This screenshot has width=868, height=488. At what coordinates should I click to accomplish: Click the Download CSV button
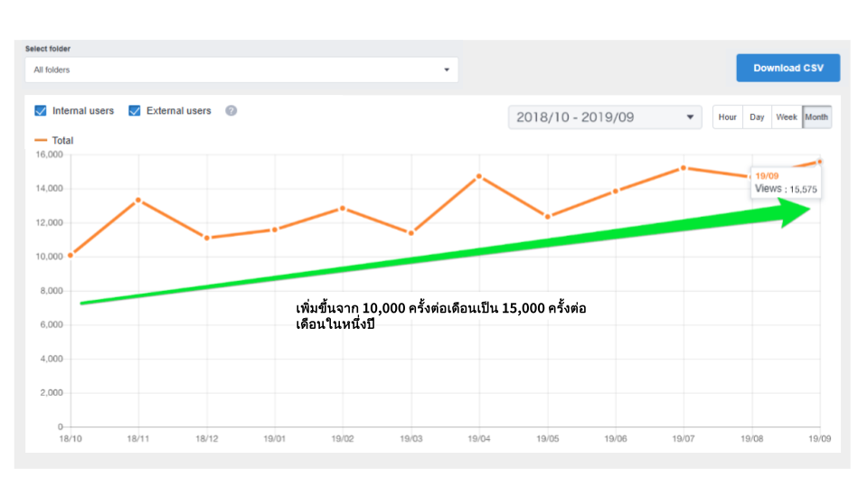click(788, 69)
